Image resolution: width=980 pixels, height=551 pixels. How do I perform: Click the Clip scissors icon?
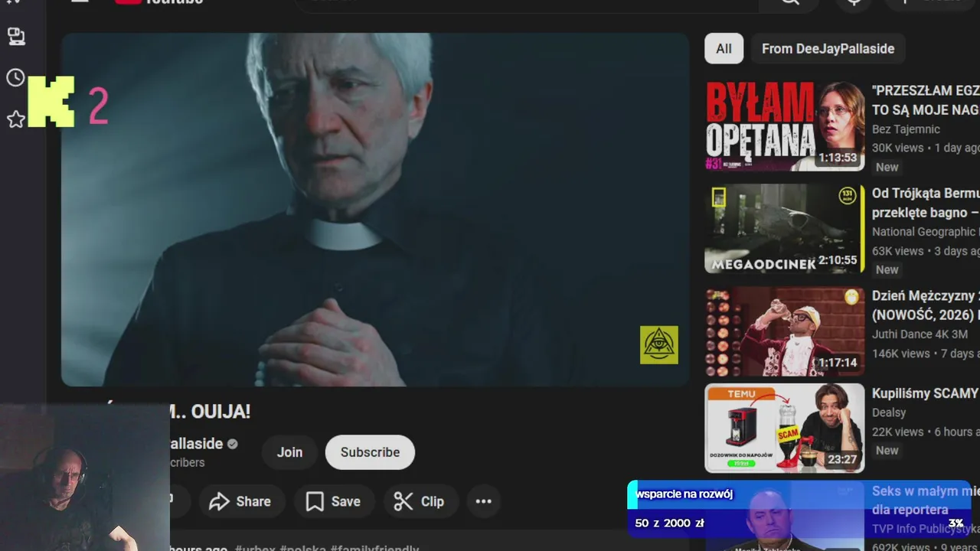click(403, 501)
